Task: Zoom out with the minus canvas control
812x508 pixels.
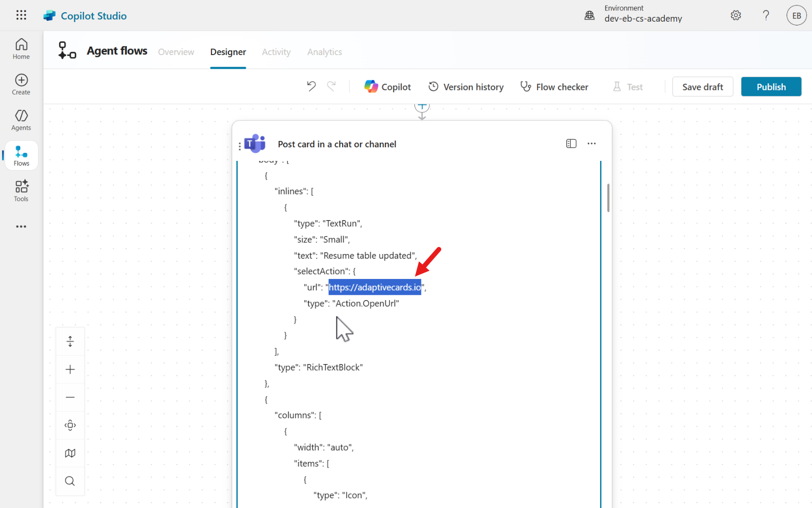Action: tap(70, 397)
